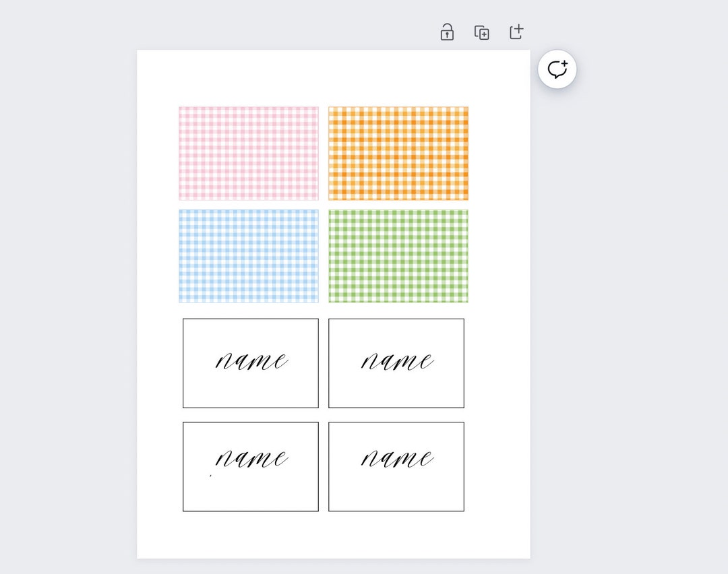Click the duplicate page icon
The image size is (728, 574).
pyautogui.click(x=481, y=32)
